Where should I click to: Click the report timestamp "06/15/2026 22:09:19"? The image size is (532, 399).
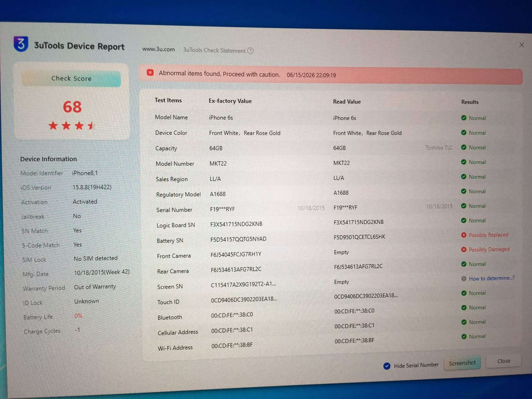(x=311, y=75)
